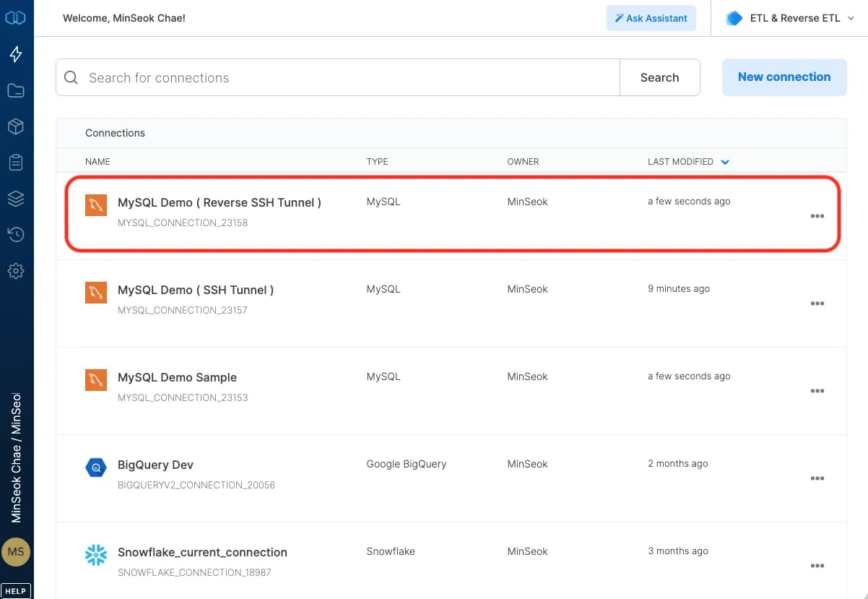Viewport: 868px width, 599px height.
Task: Open the lightning bolt sidebar icon
Action: pyautogui.click(x=16, y=54)
